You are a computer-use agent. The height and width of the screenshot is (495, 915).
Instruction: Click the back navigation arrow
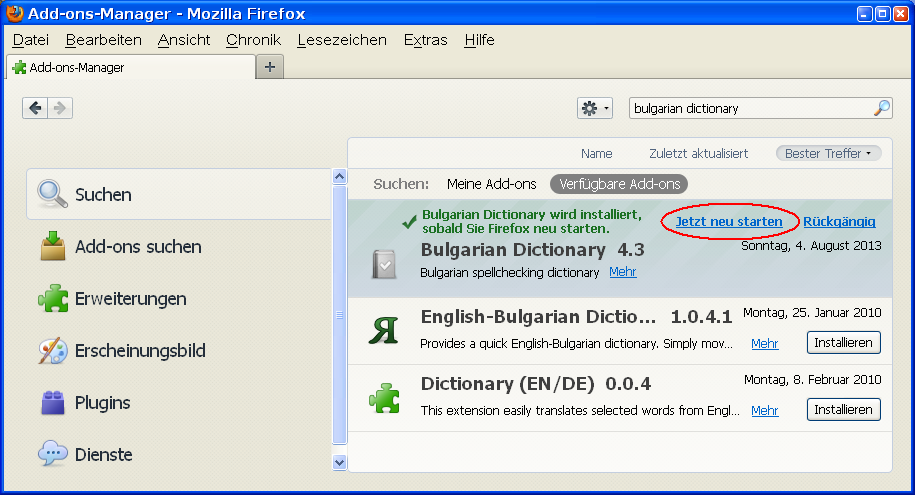(x=36, y=108)
